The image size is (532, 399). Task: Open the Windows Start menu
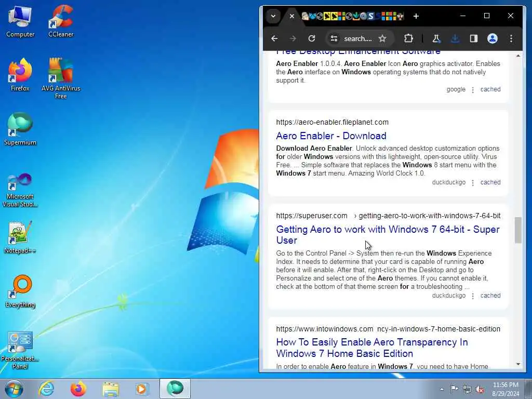click(x=14, y=389)
